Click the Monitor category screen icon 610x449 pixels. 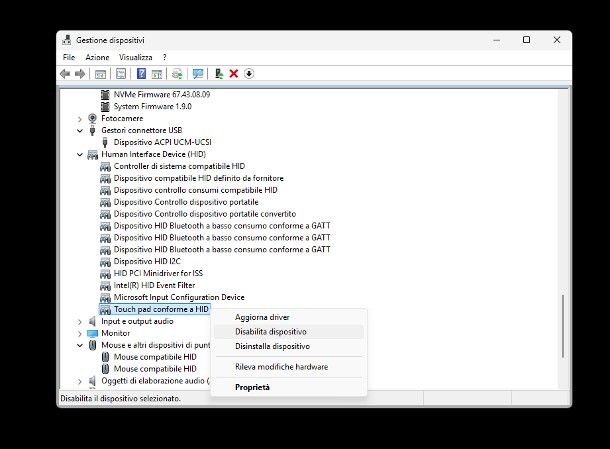tap(92, 333)
